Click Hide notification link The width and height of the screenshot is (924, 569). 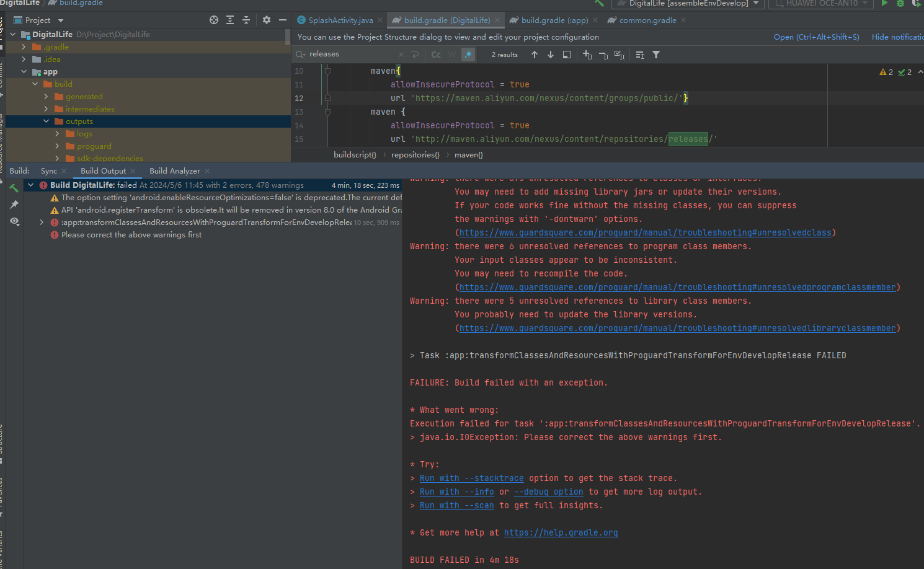point(897,37)
